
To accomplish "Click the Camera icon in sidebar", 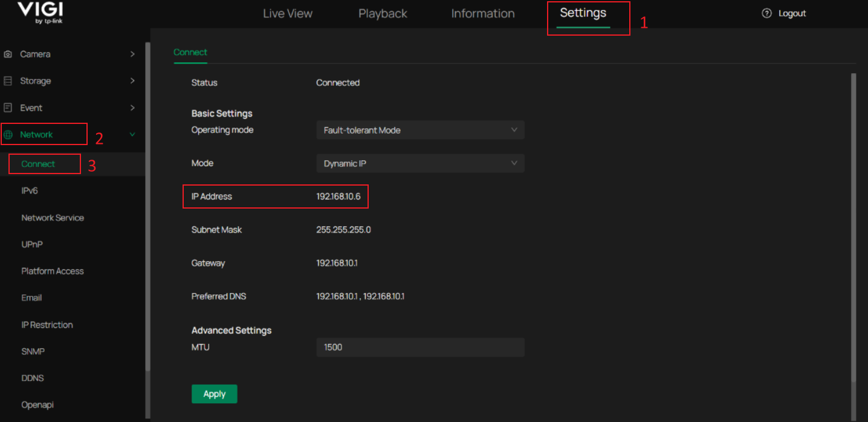I will (8, 54).
